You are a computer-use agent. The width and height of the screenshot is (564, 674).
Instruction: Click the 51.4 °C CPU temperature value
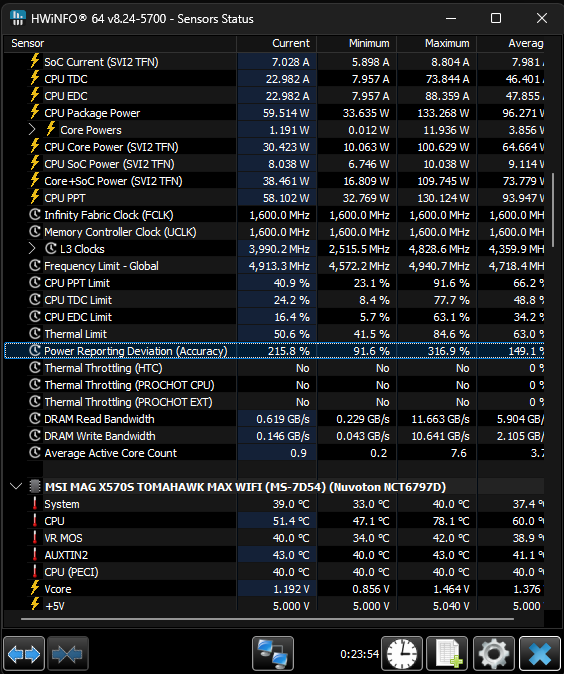pos(291,521)
